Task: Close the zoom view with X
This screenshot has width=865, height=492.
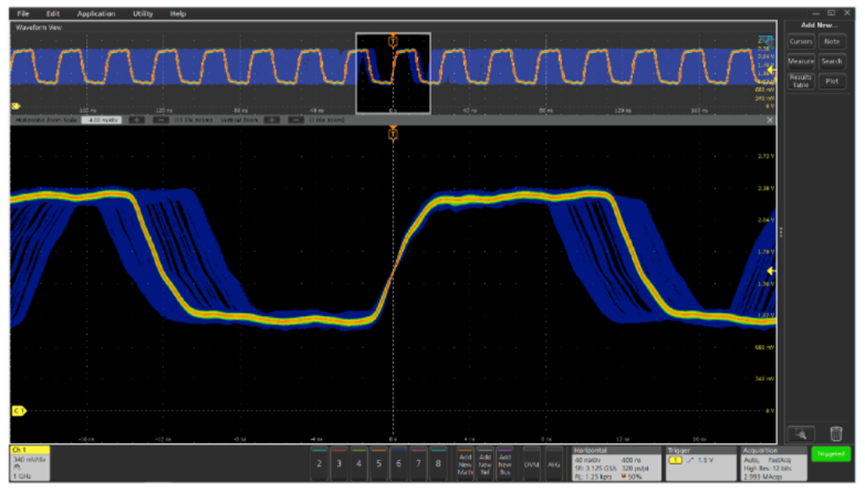Action: pos(770,119)
